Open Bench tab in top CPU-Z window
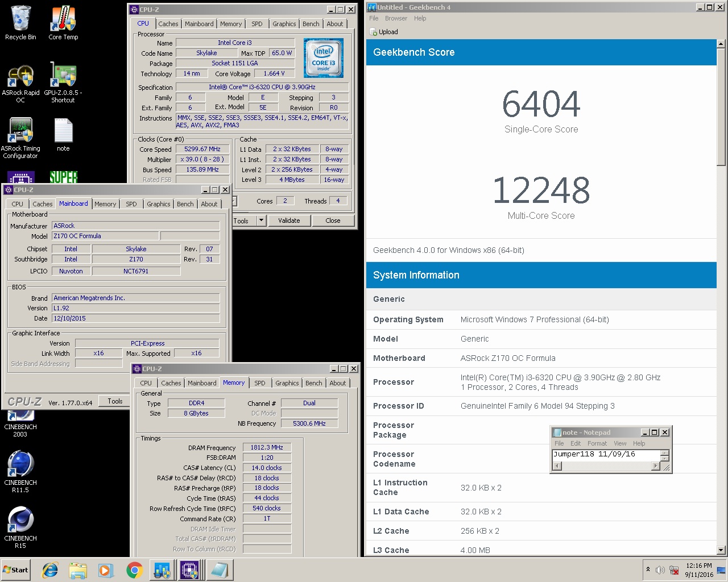Image resolution: width=728 pixels, height=582 pixels. point(311,24)
